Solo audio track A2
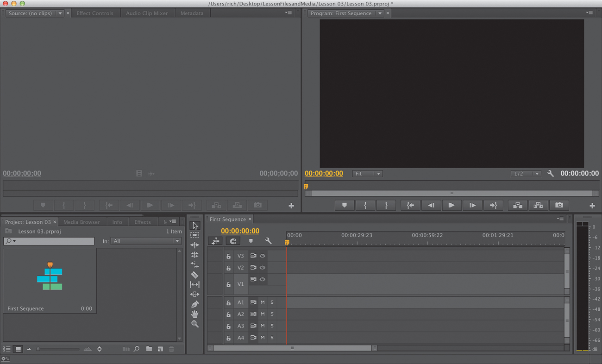602x364 pixels. pyautogui.click(x=272, y=314)
